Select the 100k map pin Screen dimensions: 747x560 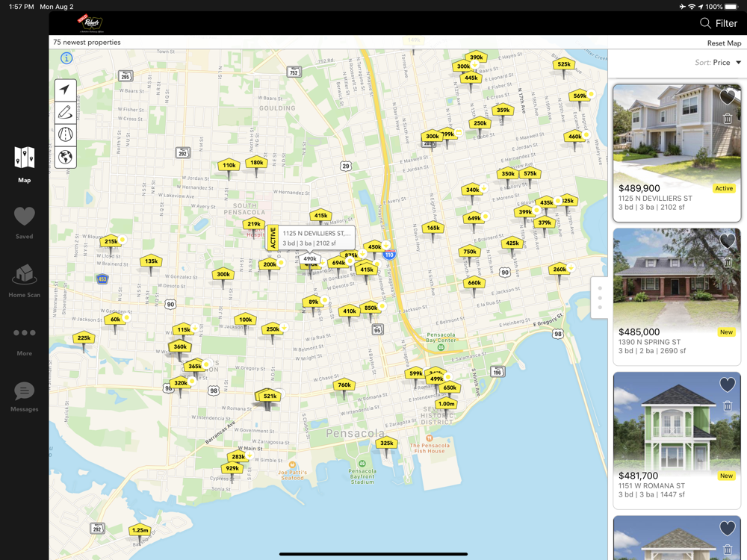[x=245, y=320]
